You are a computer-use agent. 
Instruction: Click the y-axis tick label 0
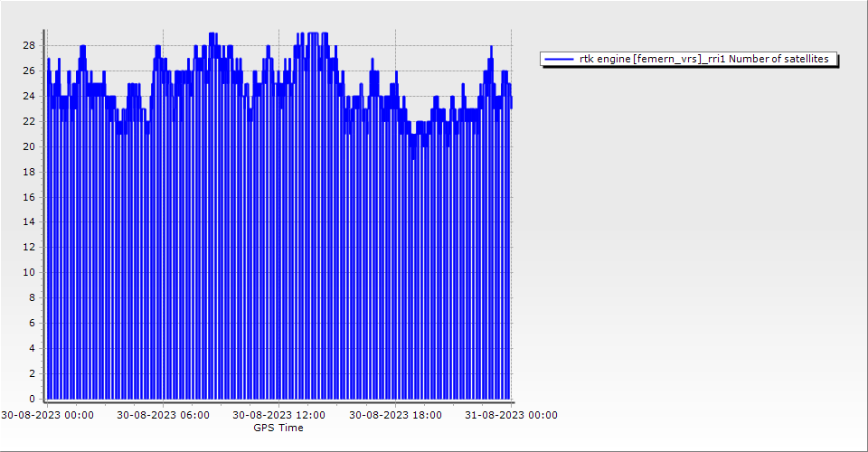point(32,399)
